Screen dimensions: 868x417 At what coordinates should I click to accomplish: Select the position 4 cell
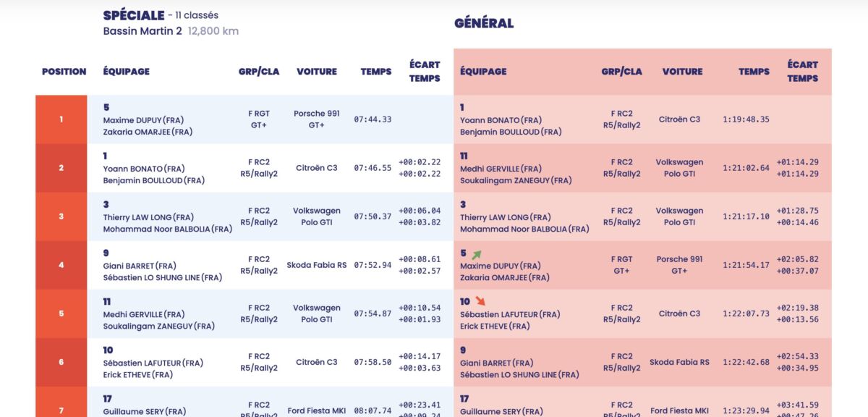pyautogui.click(x=61, y=265)
